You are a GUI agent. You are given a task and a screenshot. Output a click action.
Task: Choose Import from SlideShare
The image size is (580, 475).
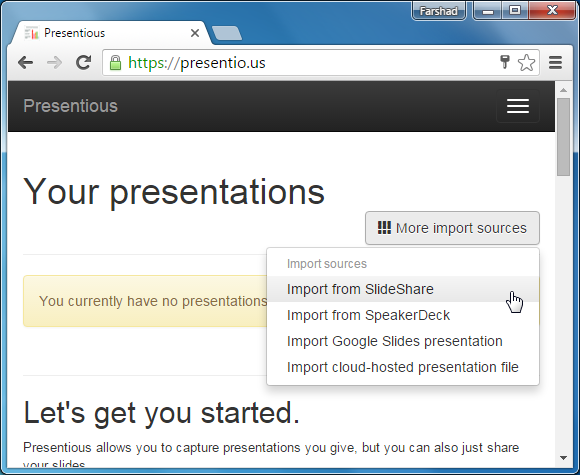click(x=403, y=289)
